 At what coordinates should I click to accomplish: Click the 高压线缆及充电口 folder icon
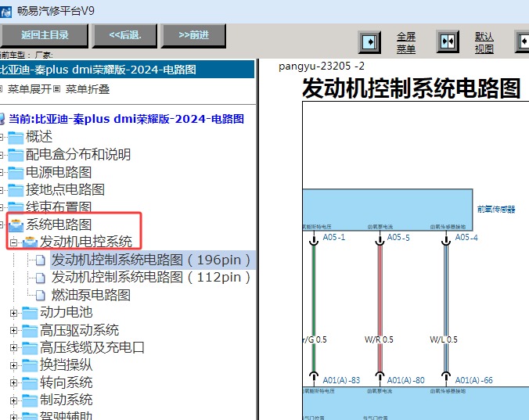click(x=30, y=348)
